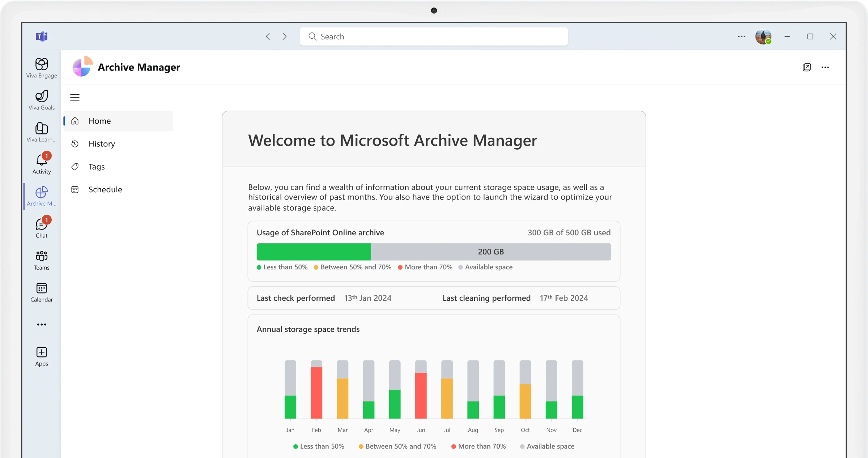Open the Calendar app icon

(42, 292)
